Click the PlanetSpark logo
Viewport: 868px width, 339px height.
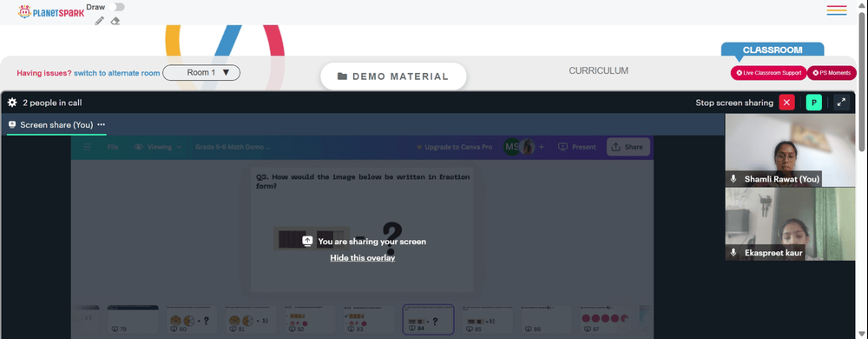pos(51,11)
